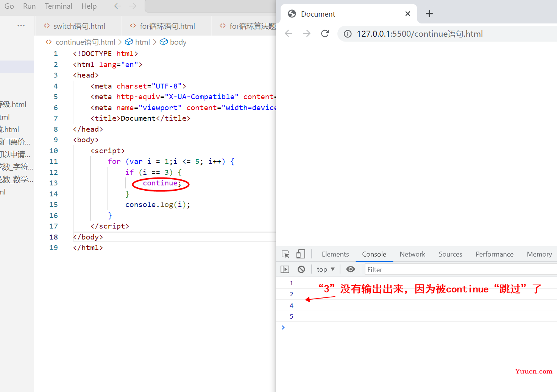Open the Help menu
The width and height of the screenshot is (557, 392).
[89, 6]
